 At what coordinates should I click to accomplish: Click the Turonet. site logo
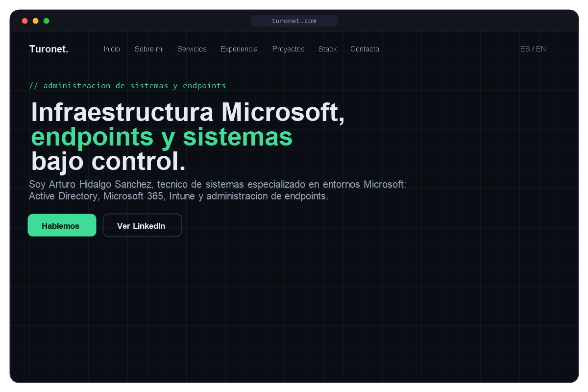[49, 49]
